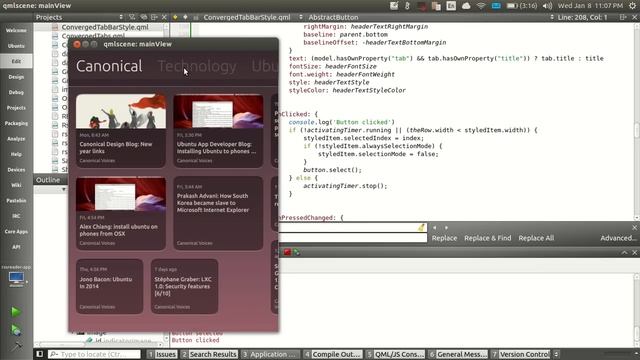This screenshot has height=360, width=640.
Task: Switch to Ubuntu mode
Action: pos(16,46)
